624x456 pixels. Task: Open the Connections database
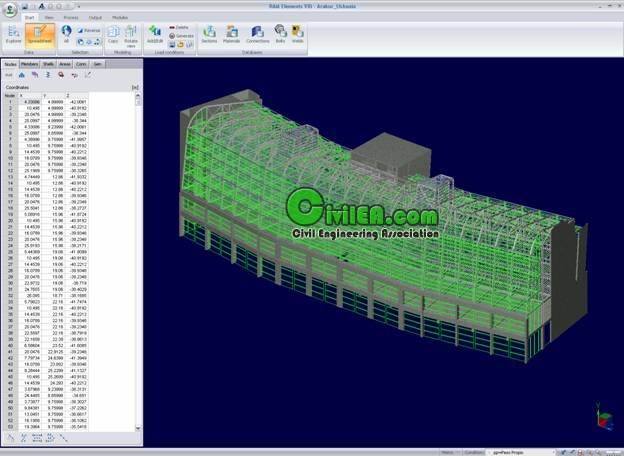click(257, 34)
